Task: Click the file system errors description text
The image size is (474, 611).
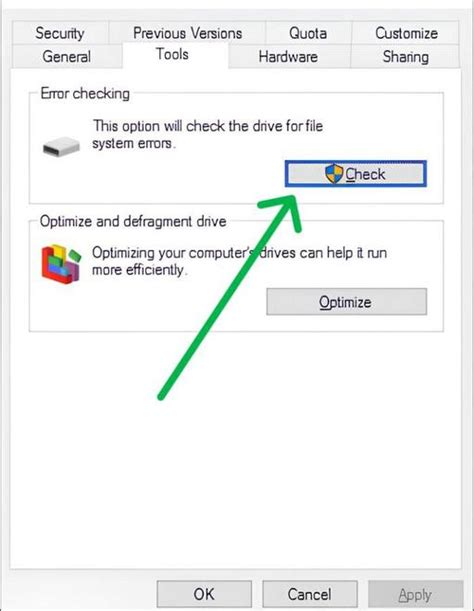Action: click(208, 135)
